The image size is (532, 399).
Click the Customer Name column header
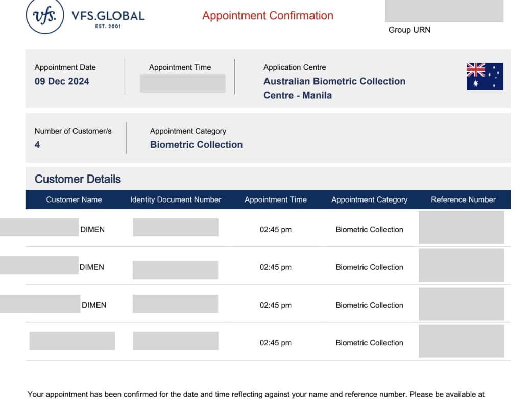(x=74, y=199)
